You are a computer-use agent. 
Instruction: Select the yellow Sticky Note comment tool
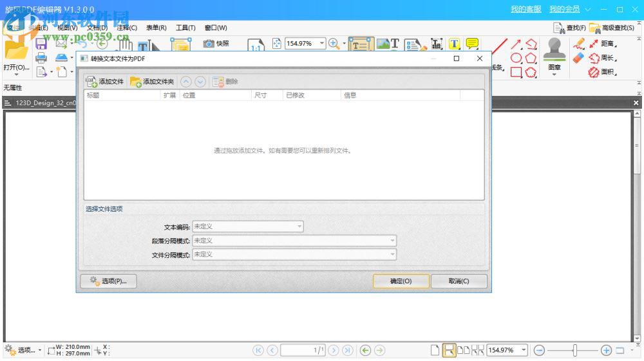pyautogui.click(x=472, y=43)
